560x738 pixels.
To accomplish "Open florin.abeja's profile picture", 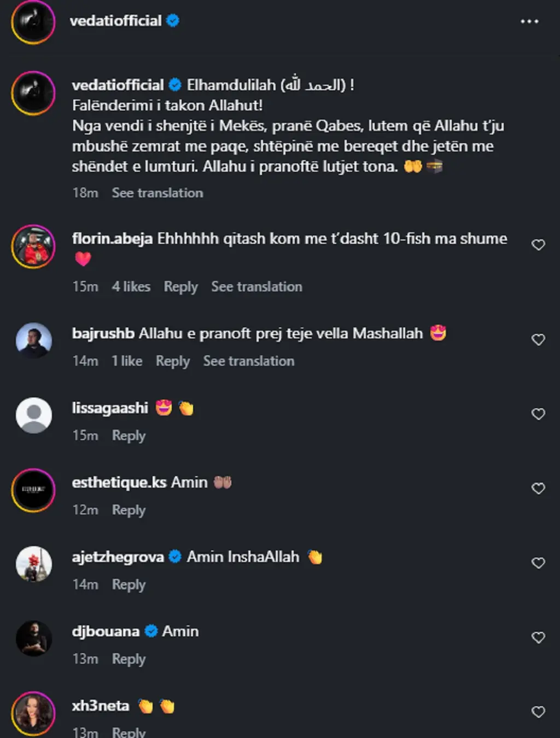I will coord(33,247).
